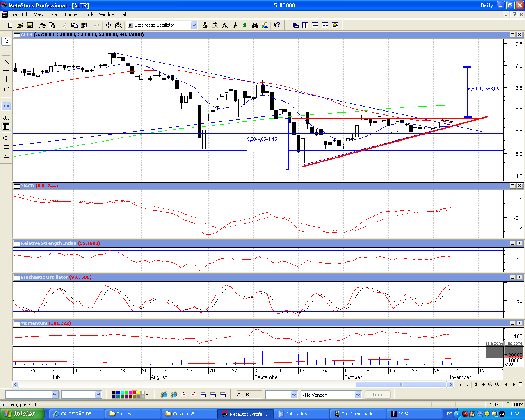Viewport: 525px width, 420px height.
Task: Open the Format menu
Action: [72, 14]
